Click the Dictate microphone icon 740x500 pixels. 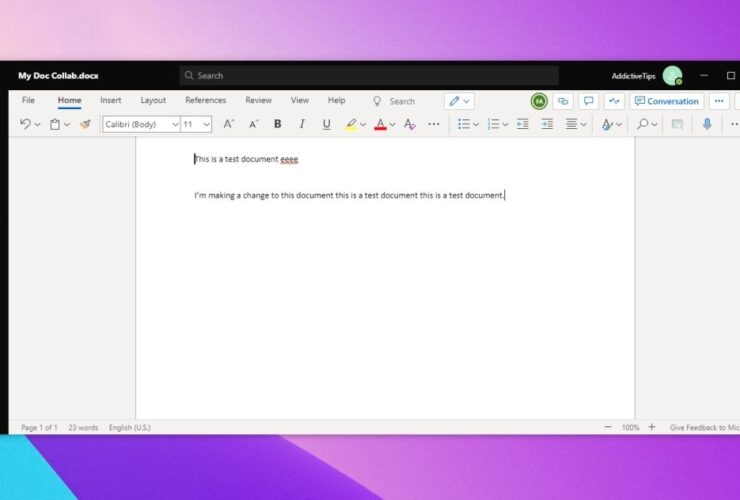(706, 124)
